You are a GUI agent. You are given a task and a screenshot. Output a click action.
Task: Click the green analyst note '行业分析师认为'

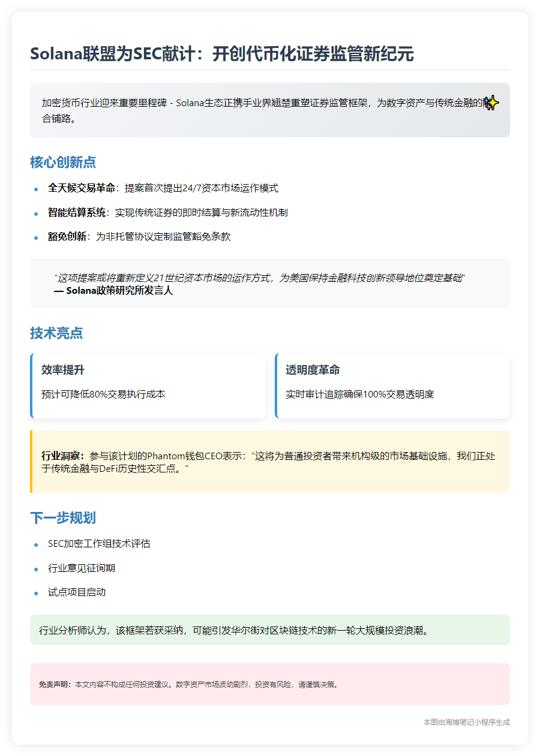pyautogui.click(x=270, y=630)
